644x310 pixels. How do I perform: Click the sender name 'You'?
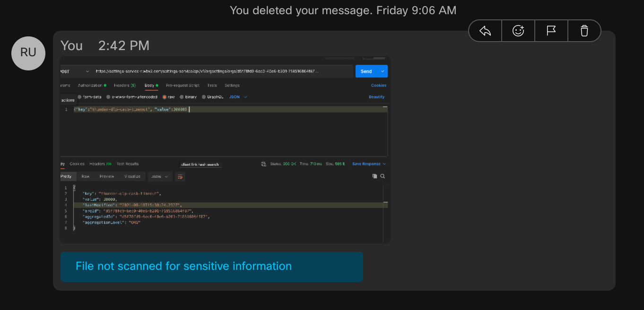[71, 46]
